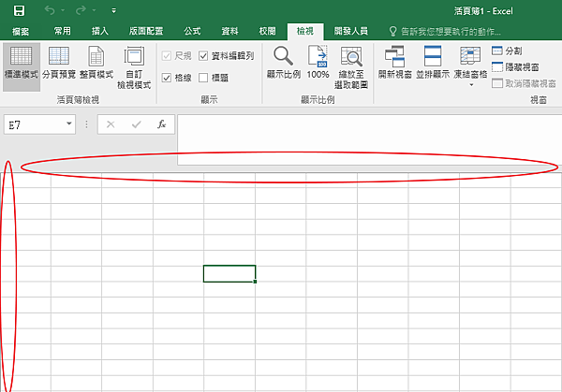Click 分割 Split button
Screen dimensions: 562x392
507,51
